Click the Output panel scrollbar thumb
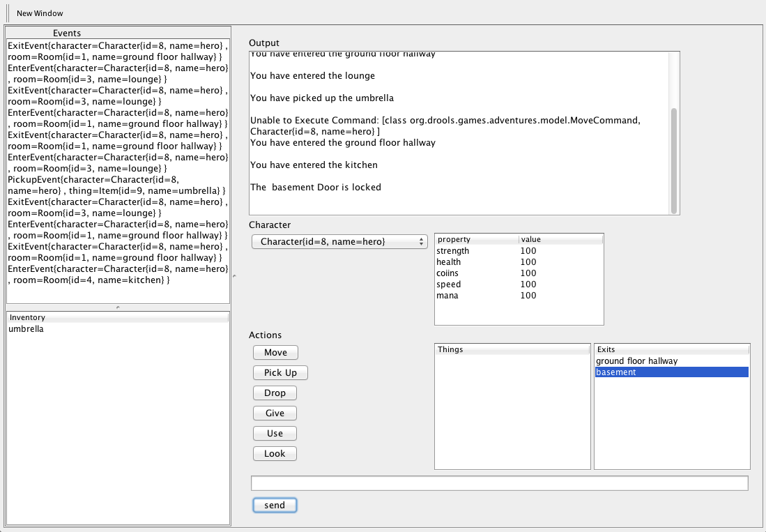 pos(673,160)
